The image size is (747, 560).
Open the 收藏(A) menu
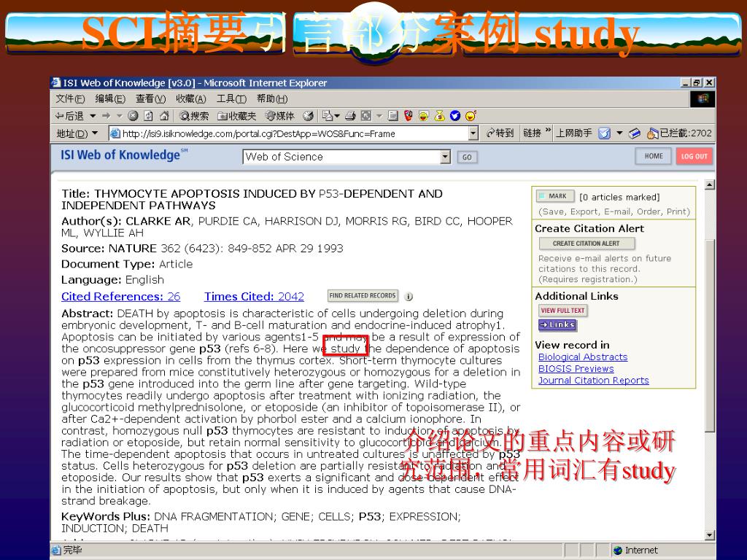[x=190, y=98]
